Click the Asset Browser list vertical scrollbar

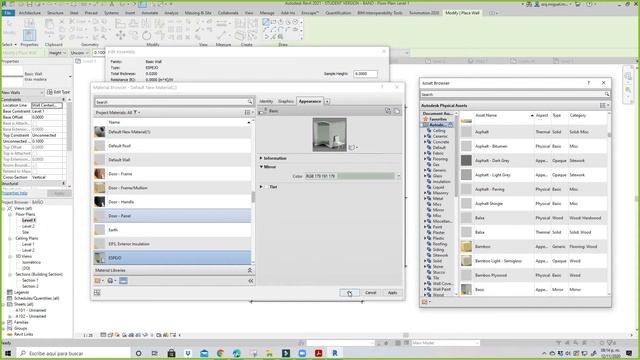click(609, 204)
